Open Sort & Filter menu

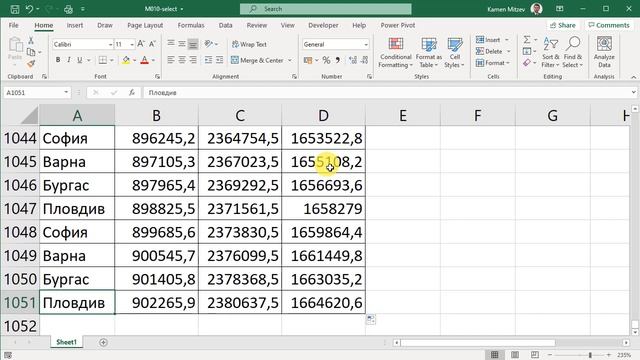coord(550,52)
